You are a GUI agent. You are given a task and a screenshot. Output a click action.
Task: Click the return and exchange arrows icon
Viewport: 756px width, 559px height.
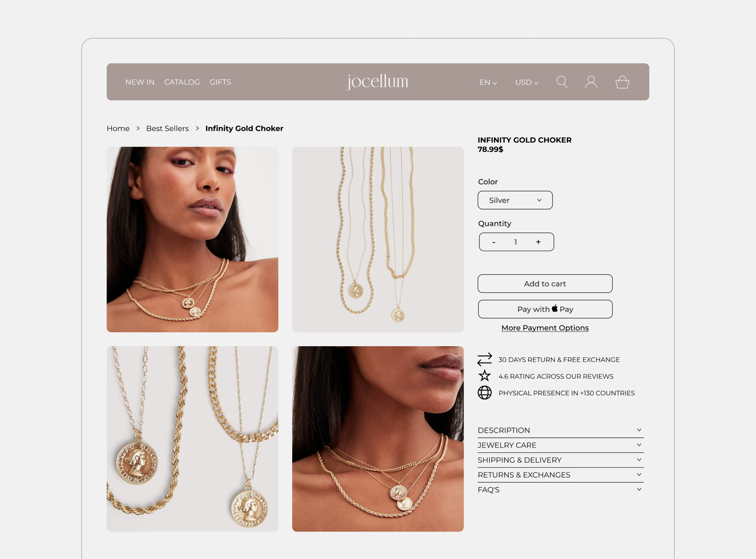point(485,359)
